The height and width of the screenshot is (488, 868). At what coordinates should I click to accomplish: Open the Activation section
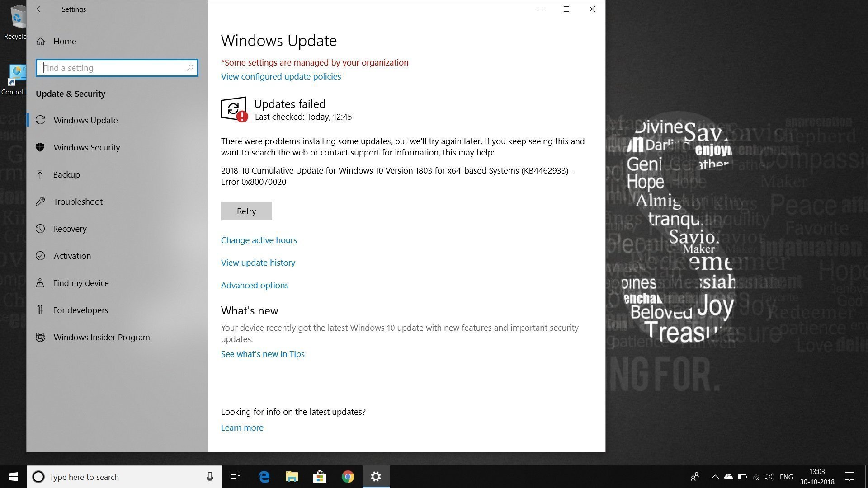click(117, 256)
